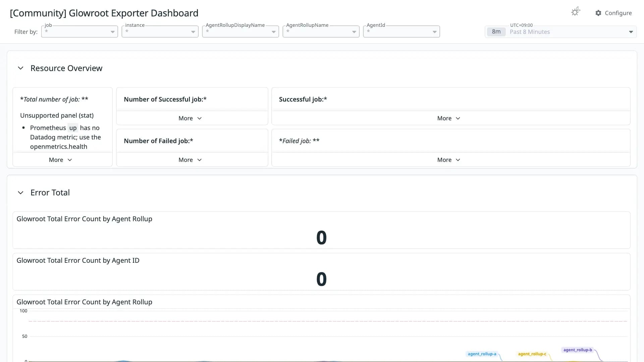Click the dashboard title text

coord(104,13)
